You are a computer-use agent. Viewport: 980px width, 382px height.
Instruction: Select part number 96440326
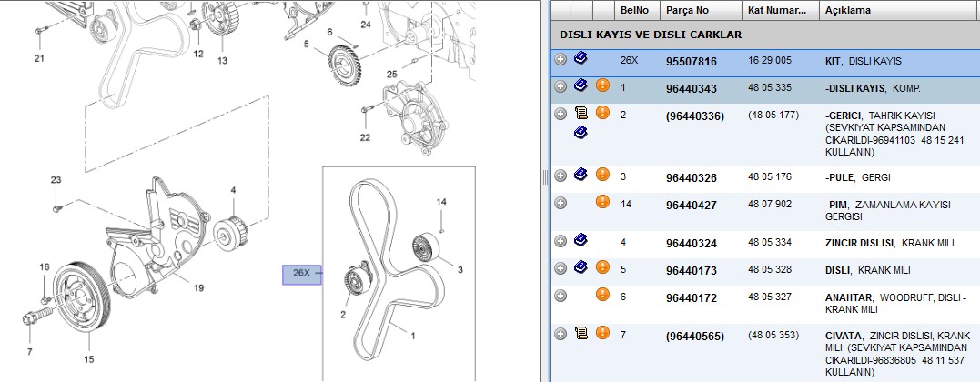pos(692,178)
